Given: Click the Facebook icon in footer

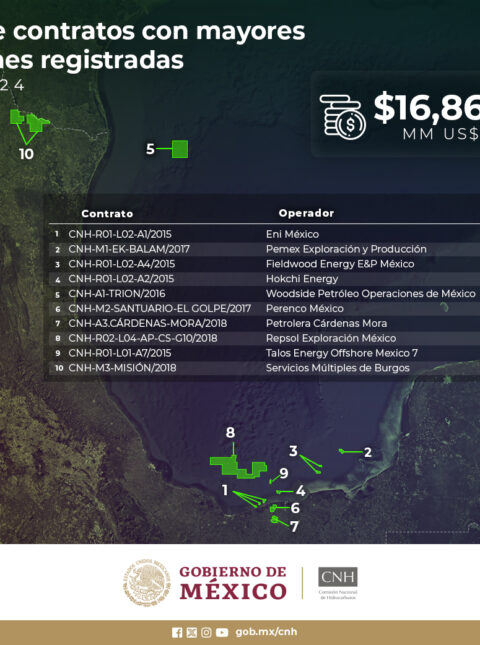Looking at the screenshot, I should pos(177,632).
